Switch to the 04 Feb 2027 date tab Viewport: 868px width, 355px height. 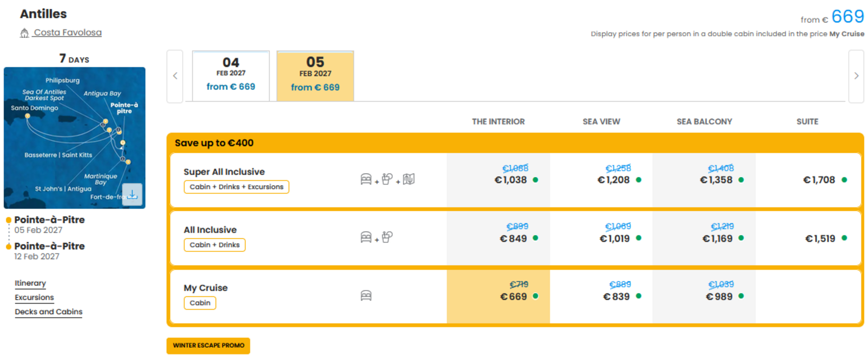point(231,76)
